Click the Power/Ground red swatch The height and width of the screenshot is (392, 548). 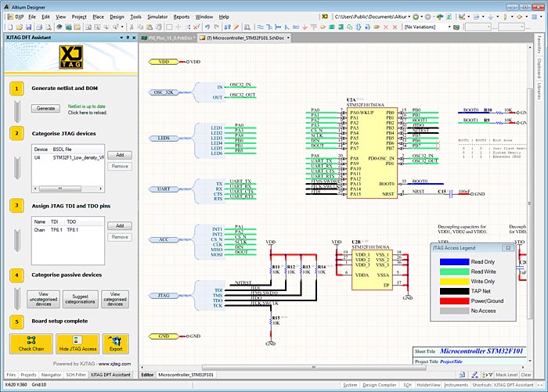(454, 300)
